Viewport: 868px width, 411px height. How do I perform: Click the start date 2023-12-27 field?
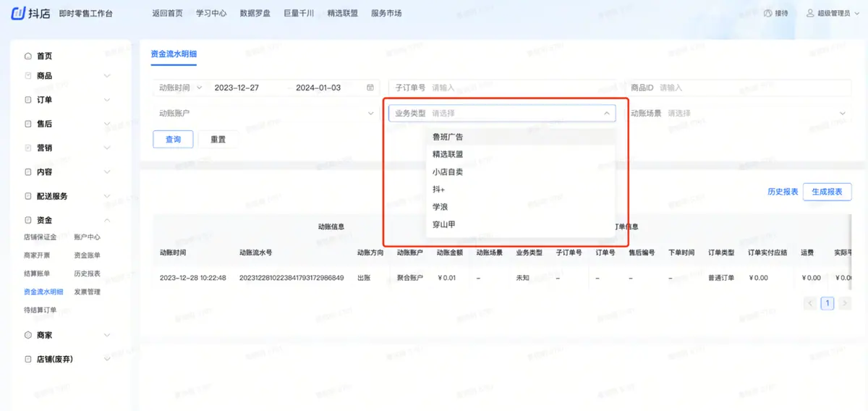pyautogui.click(x=237, y=88)
